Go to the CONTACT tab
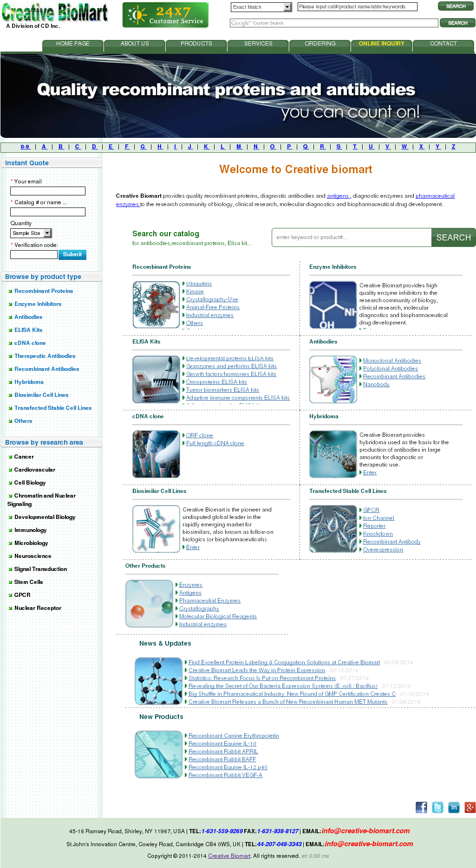The width and height of the screenshot is (476, 868). coord(443,45)
